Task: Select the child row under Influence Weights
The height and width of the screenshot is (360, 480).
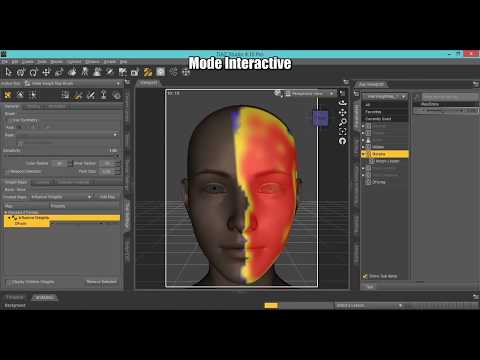Action: [28, 224]
